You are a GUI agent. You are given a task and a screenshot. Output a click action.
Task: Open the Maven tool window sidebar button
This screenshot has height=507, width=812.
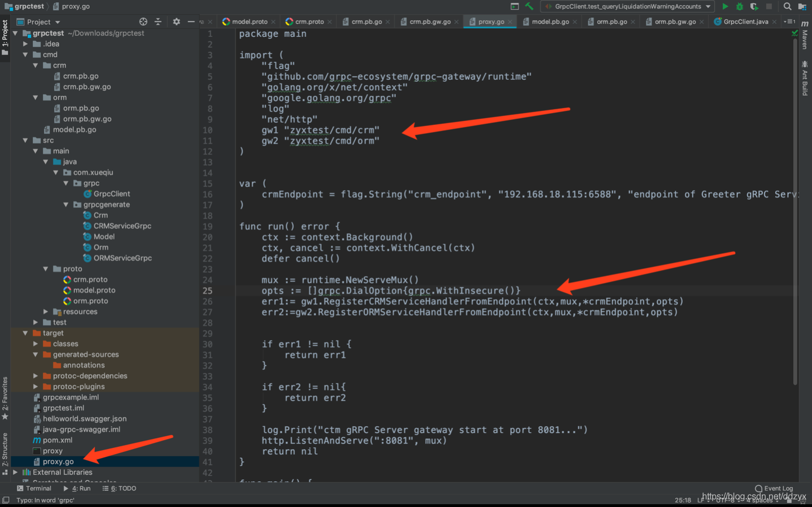tap(805, 35)
